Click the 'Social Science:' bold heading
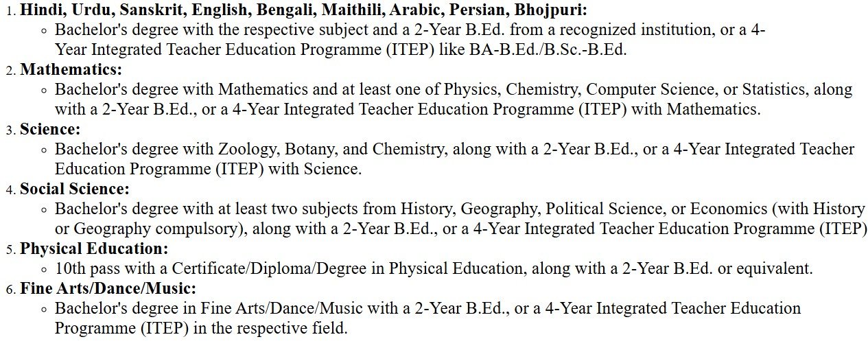This screenshot has width=868, height=348. [74, 189]
